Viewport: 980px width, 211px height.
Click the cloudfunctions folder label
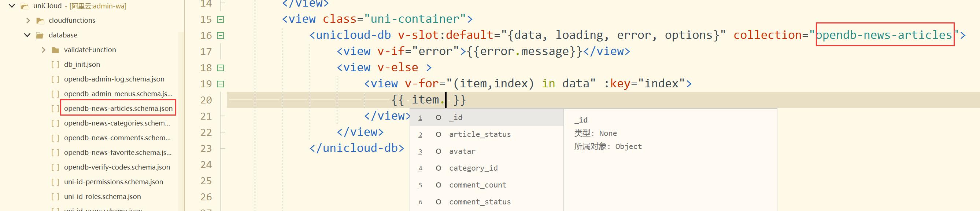click(x=72, y=20)
